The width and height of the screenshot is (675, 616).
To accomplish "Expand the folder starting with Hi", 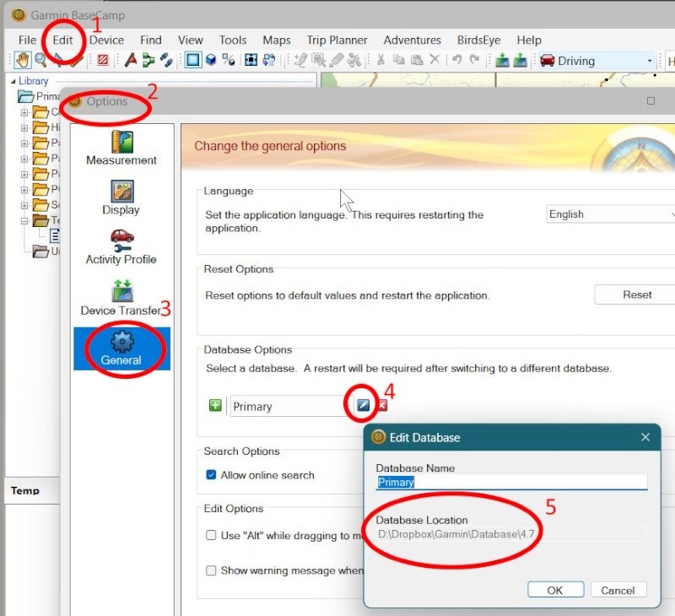I will 24,128.
